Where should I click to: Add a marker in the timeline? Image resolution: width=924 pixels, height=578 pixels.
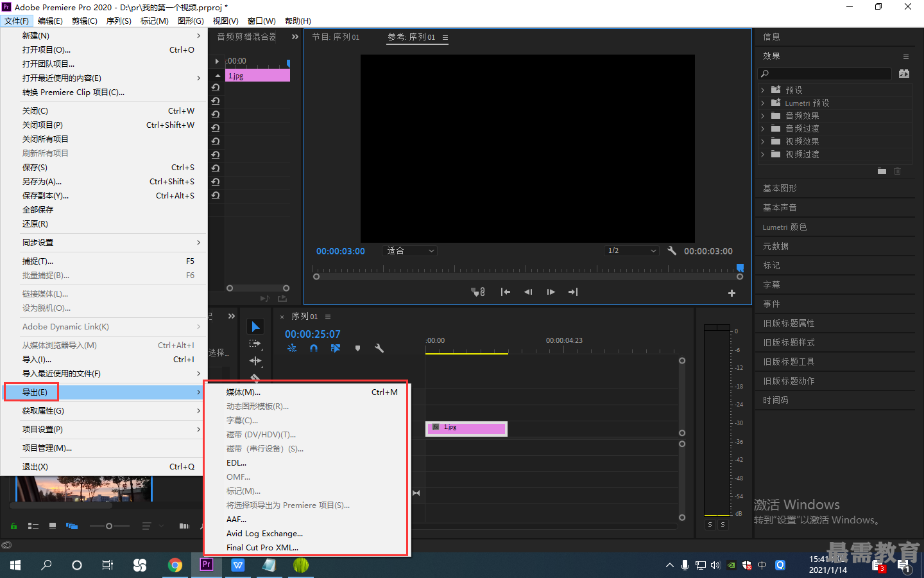[x=357, y=348]
